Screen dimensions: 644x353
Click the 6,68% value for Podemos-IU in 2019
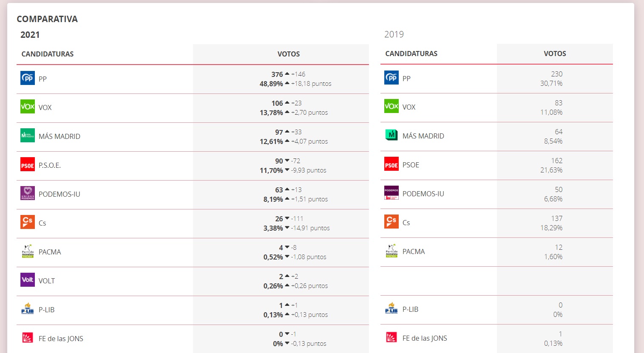click(x=553, y=199)
